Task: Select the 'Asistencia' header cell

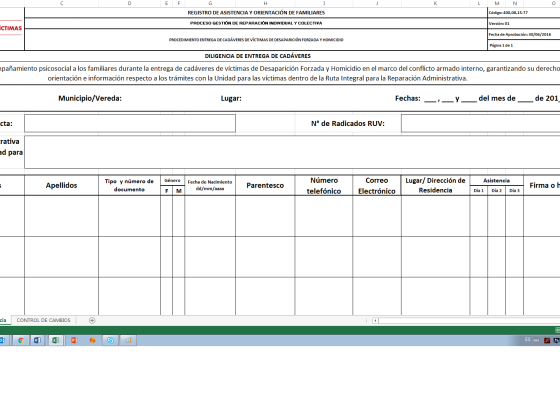Action: coord(496,180)
